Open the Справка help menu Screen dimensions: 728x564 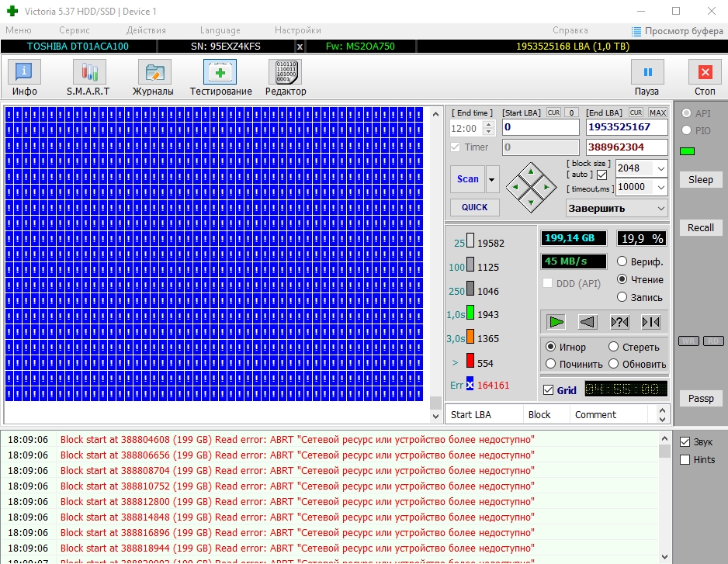(570, 30)
